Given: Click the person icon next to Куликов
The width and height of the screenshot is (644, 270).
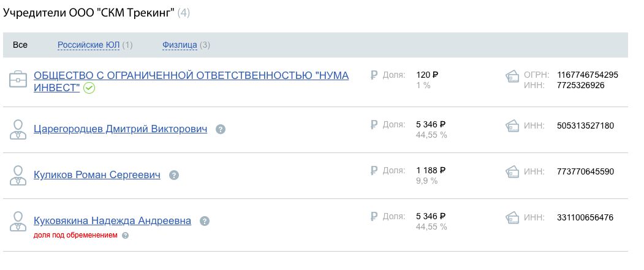Looking at the screenshot, I should (18, 176).
